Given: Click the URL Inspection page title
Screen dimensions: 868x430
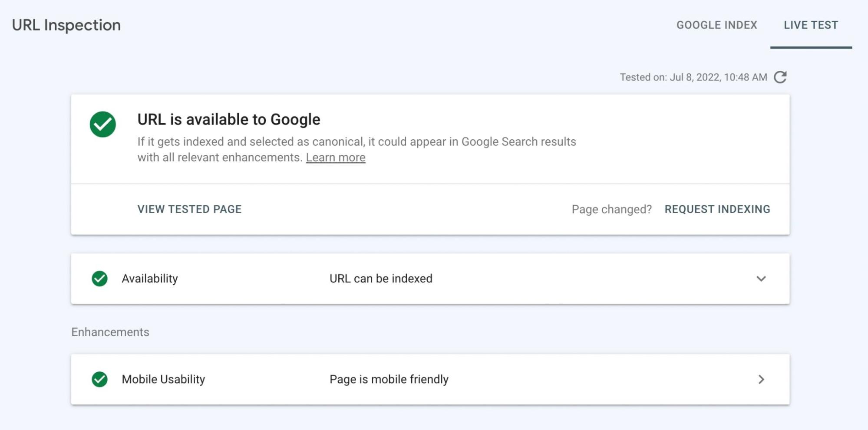Looking at the screenshot, I should tap(66, 25).
